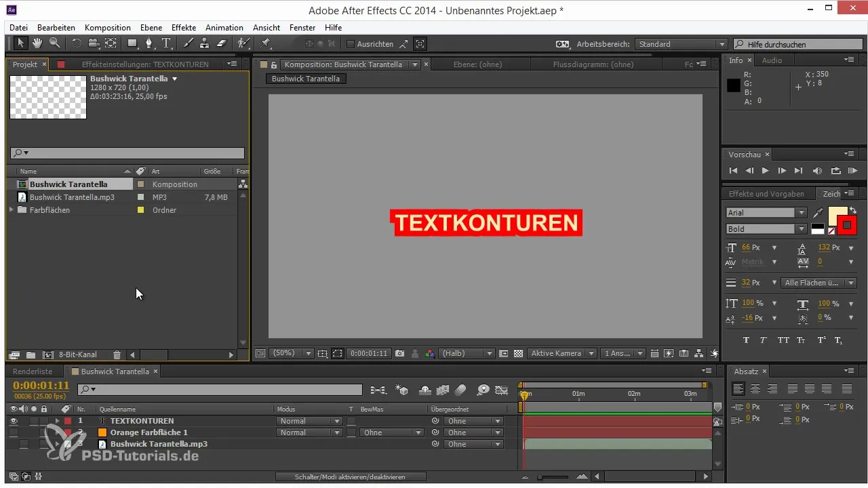Image resolution: width=868 pixels, height=488 pixels.
Task: Switch to the Renderliste tab
Action: click(33, 371)
